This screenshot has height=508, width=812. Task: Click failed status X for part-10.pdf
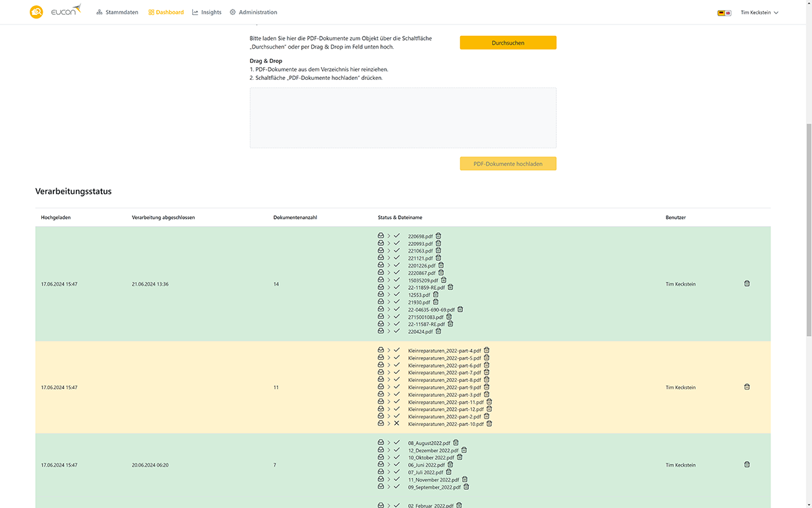coord(397,424)
